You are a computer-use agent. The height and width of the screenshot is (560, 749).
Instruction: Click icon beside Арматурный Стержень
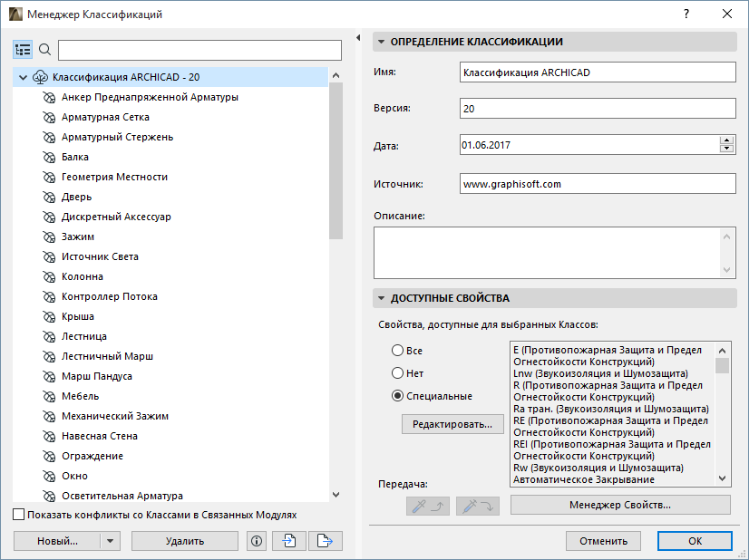49,138
